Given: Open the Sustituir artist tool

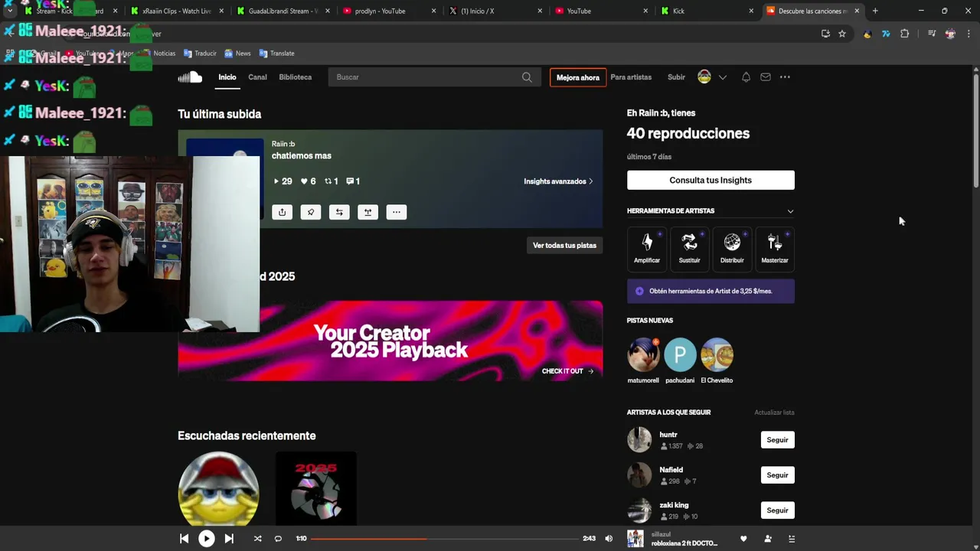Looking at the screenshot, I should (689, 248).
